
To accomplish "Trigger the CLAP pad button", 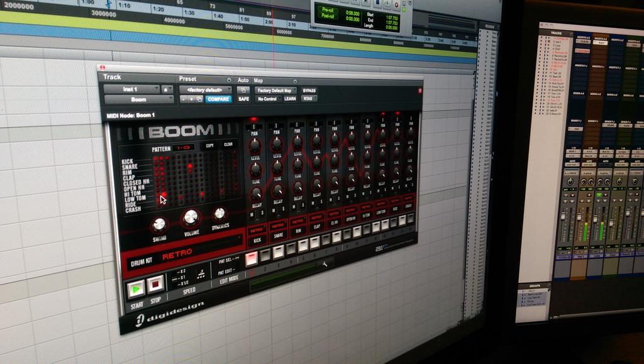I will 317,226.
